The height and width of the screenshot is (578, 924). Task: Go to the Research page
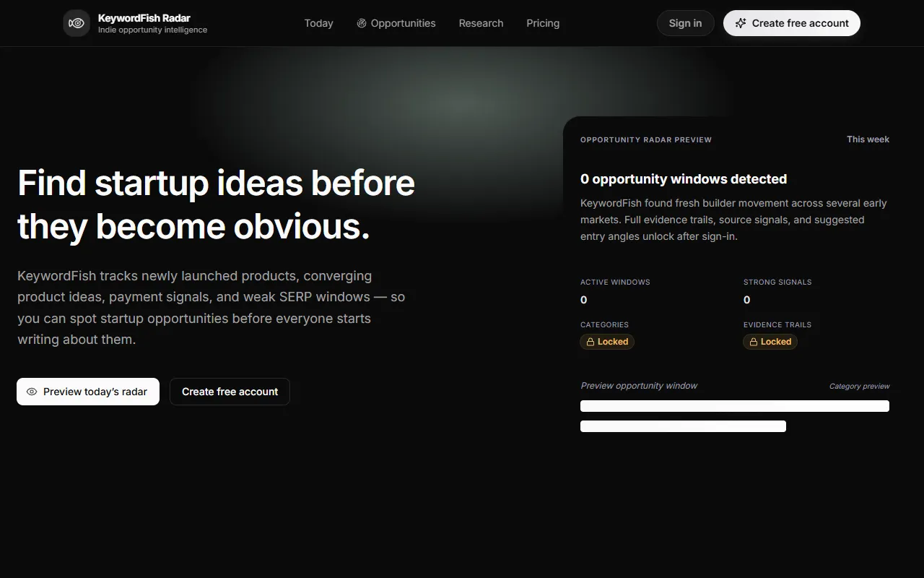coord(481,23)
